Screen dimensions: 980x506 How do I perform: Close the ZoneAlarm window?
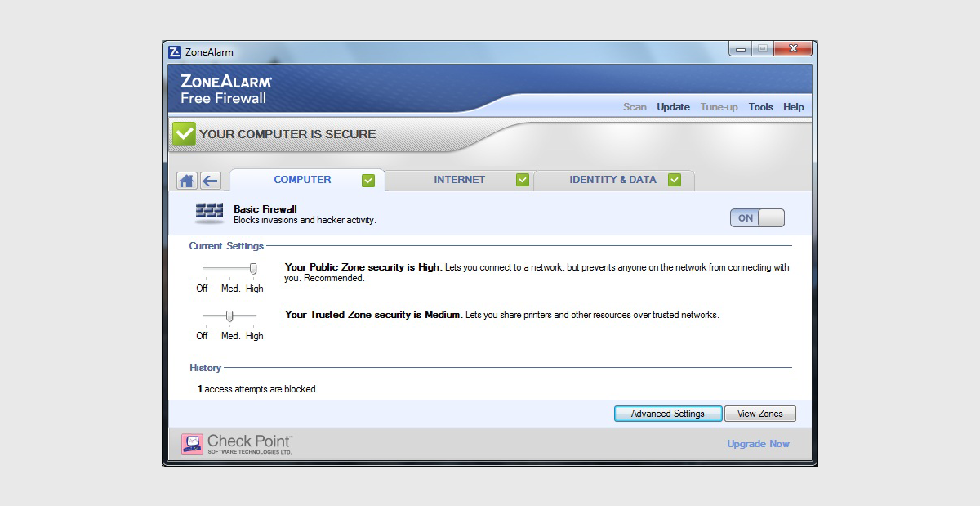(793, 50)
